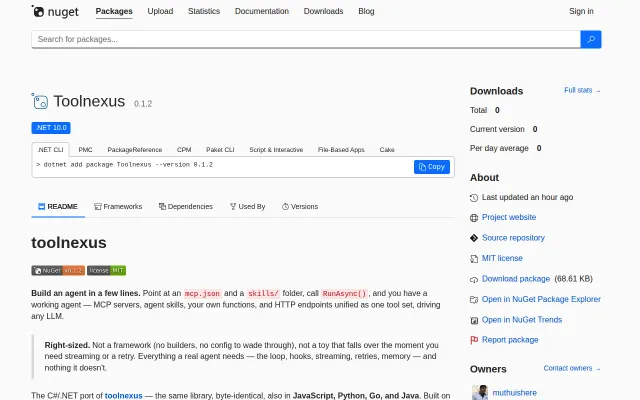Switch to the PMC install tab
The image size is (640, 400).
click(x=85, y=150)
